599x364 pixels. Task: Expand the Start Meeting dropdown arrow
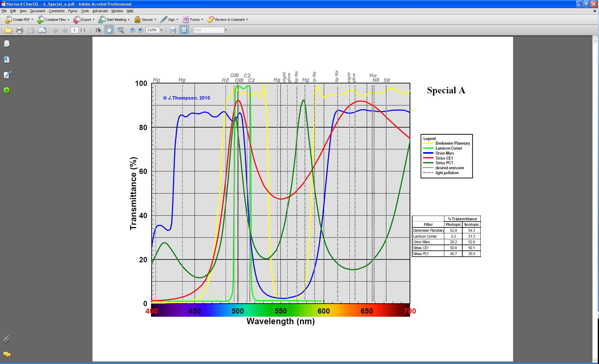point(129,20)
